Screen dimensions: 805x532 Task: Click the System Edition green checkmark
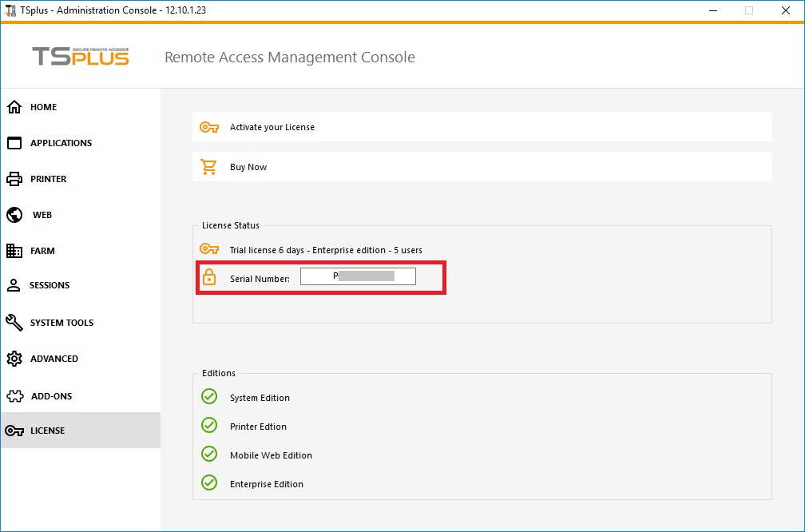click(209, 397)
